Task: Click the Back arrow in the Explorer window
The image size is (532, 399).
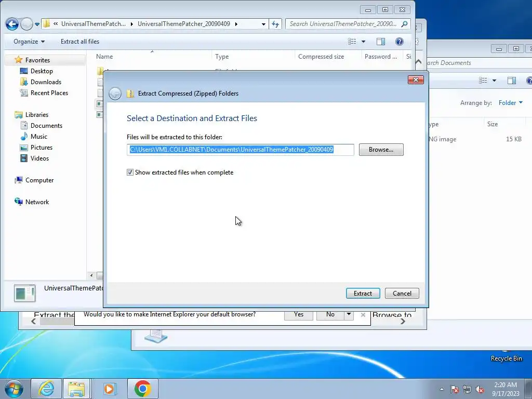Action: click(12, 24)
